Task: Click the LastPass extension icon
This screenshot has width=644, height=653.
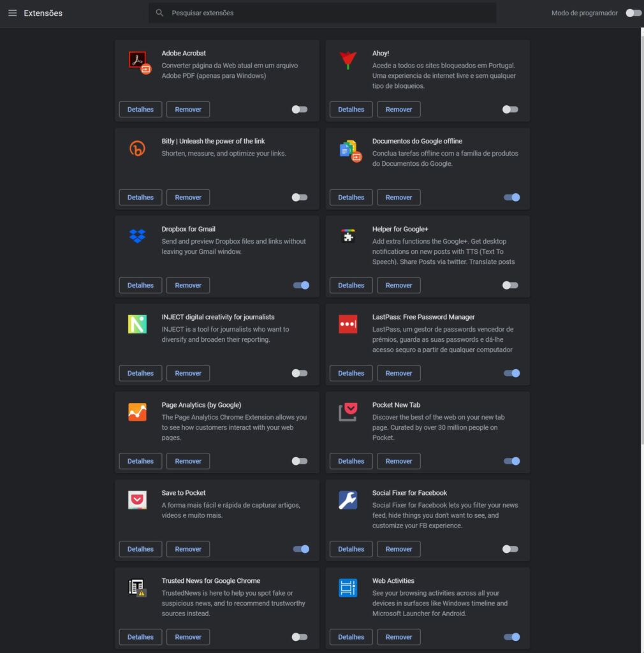Action: [348, 324]
